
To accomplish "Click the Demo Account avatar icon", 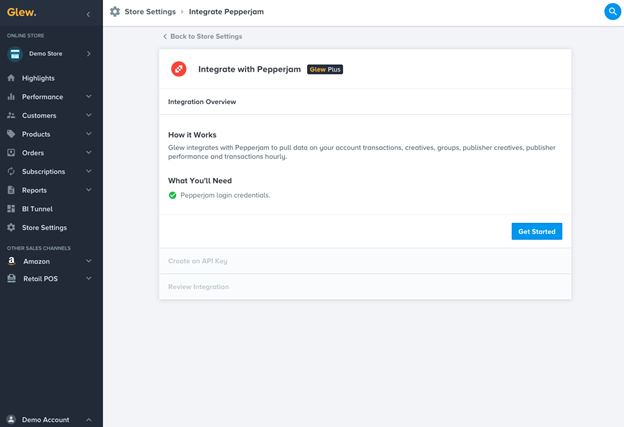I will tap(11, 419).
